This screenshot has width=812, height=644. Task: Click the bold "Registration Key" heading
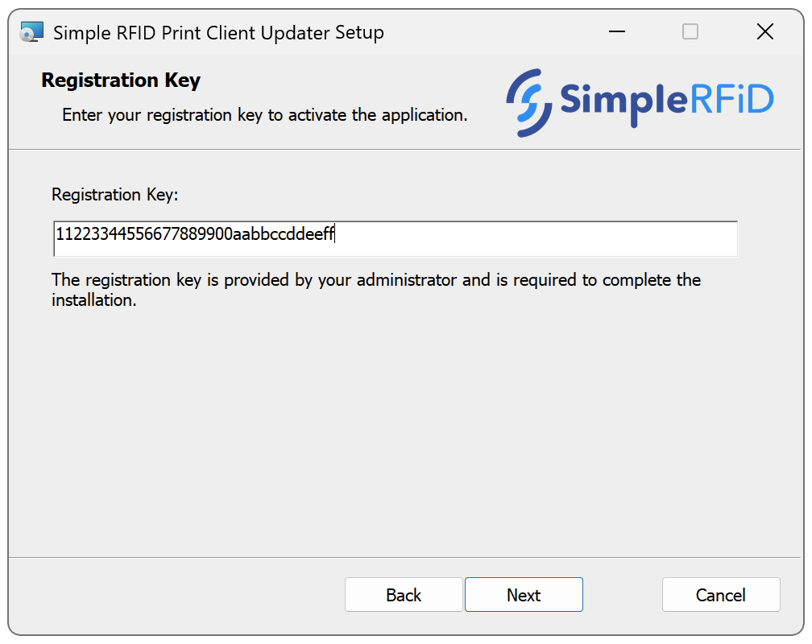pyautogui.click(x=121, y=80)
